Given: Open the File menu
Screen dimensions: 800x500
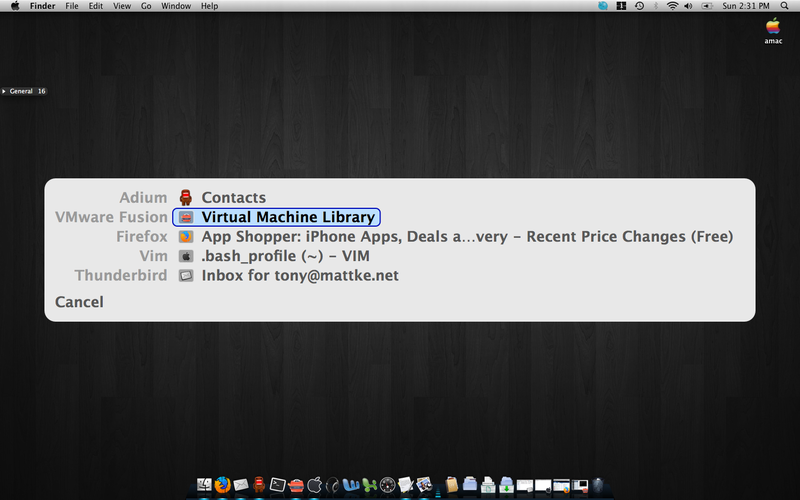Looking at the screenshot, I should pos(71,6).
